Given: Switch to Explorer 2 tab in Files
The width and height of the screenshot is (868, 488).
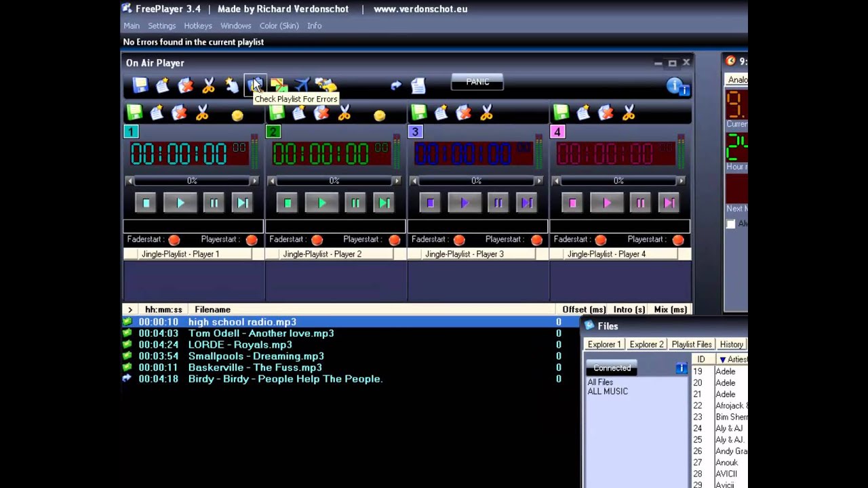Looking at the screenshot, I should click(x=646, y=344).
